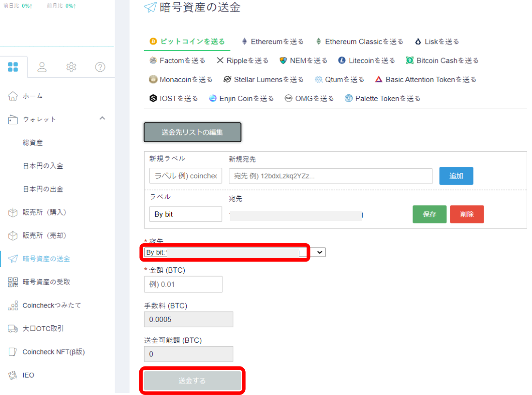Switch to Liskを送る tab
Screen dimensions: 532x395
click(437, 42)
